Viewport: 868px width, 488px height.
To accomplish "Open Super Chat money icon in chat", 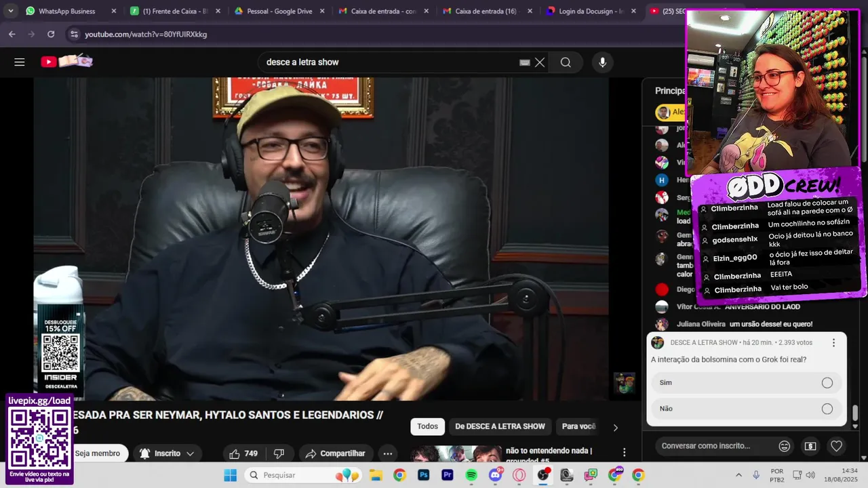I will click(810, 446).
